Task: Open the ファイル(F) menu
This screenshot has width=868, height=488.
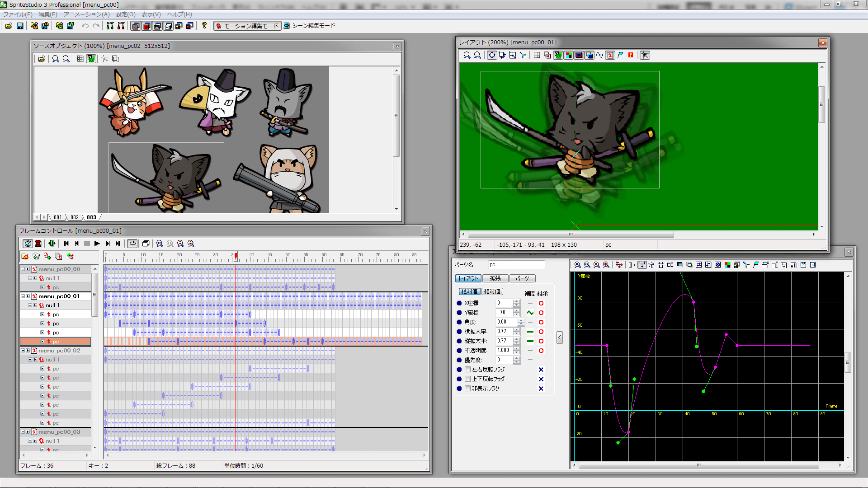Action: pyautogui.click(x=18, y=14)
